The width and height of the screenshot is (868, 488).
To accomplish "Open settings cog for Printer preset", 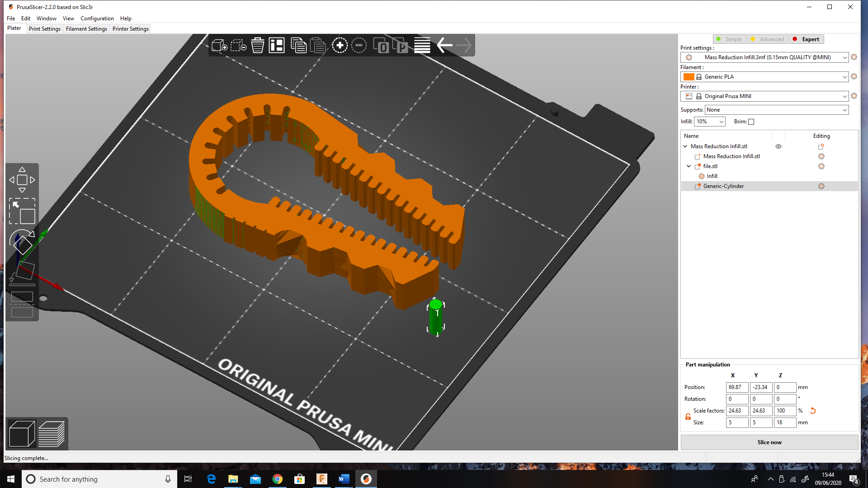I will [x=854, y=96].
